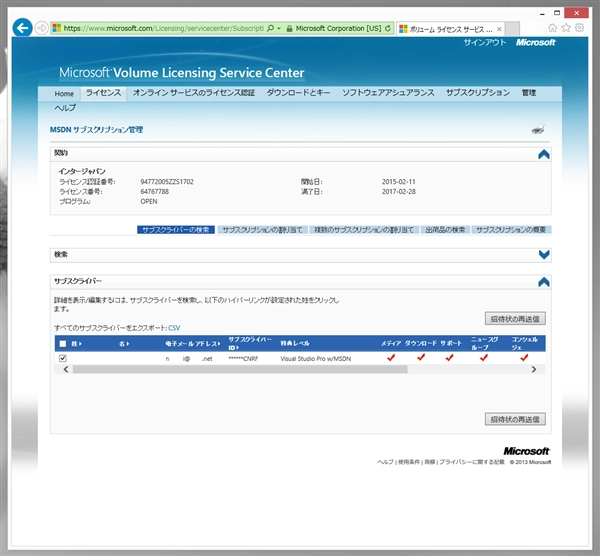Collapse the サブスクライバー section
The height and width of the screenshot is (556, 600).
pos(544,282)
